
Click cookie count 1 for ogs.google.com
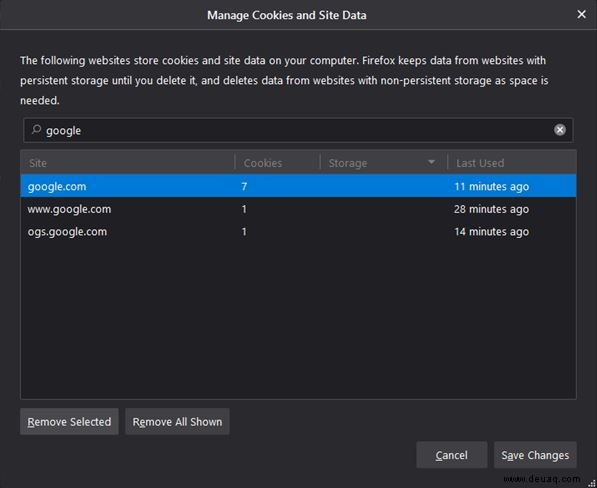point(244,231)
